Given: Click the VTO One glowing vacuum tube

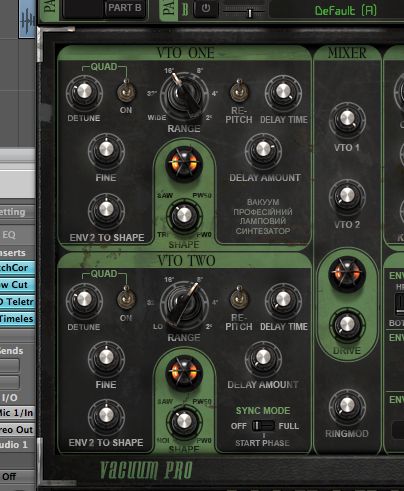Looking at the screenshot, I should pos(184,163).
